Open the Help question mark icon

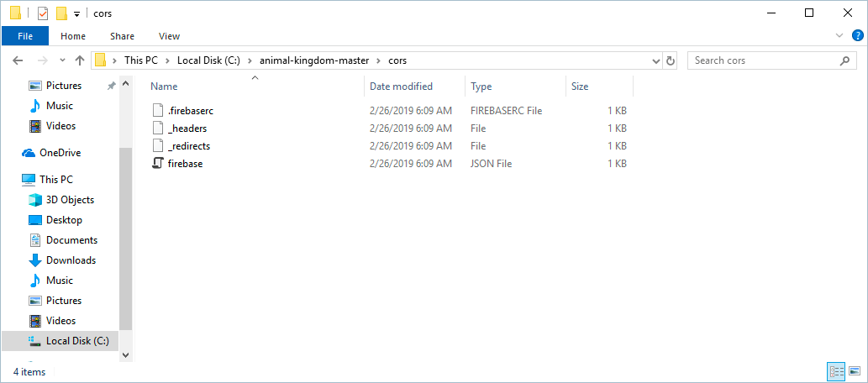(856, 36)
